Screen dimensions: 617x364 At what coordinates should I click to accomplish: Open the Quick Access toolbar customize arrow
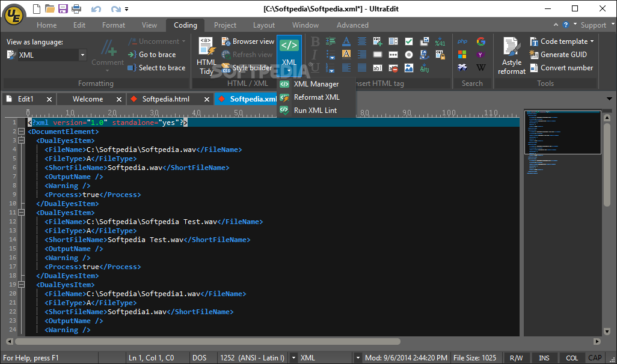[126, 9]
